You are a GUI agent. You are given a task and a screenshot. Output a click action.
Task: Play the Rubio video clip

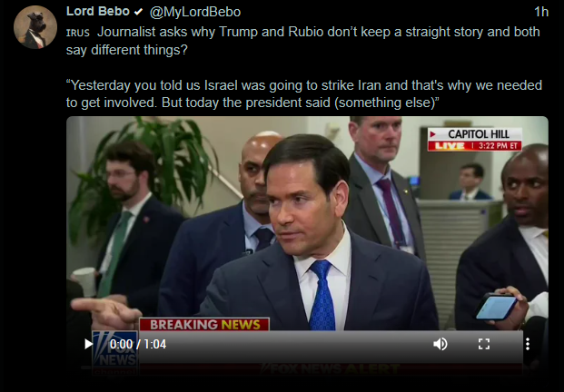pyautogui.click(x=88, y=344)
